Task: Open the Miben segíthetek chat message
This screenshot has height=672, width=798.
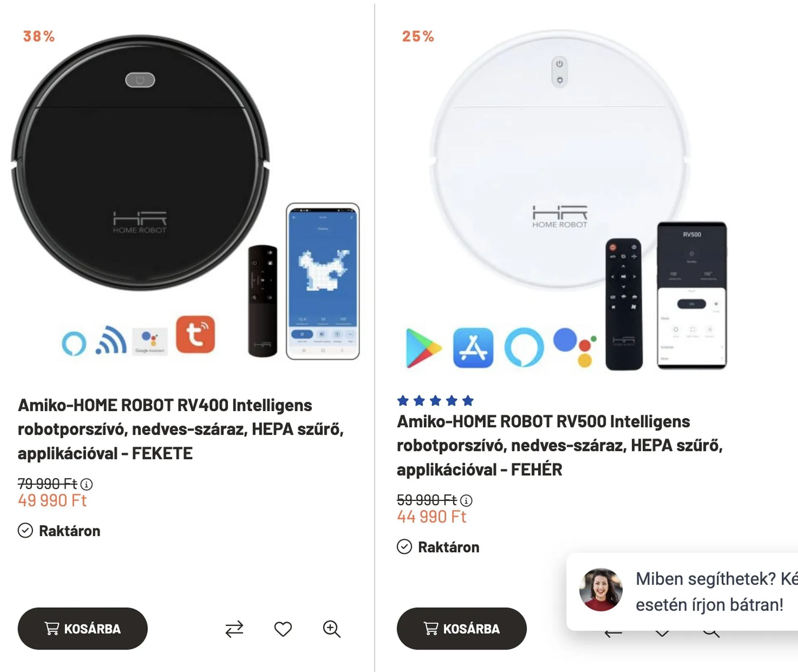Action: tap(716, 592)
